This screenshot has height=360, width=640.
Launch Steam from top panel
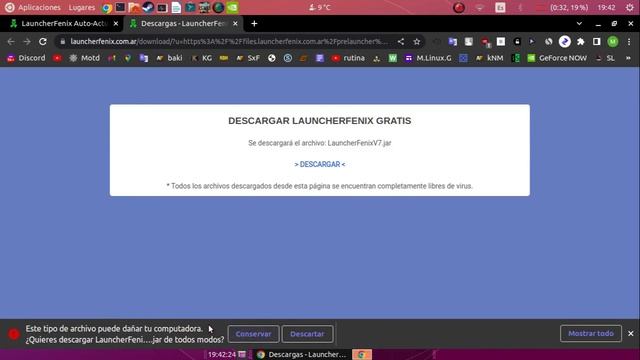point(148,7)
